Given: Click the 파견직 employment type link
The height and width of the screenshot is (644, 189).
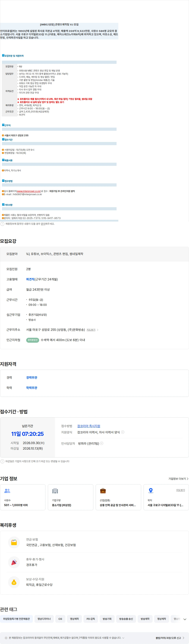Looking at the screenshot, I should pos(30,279).
